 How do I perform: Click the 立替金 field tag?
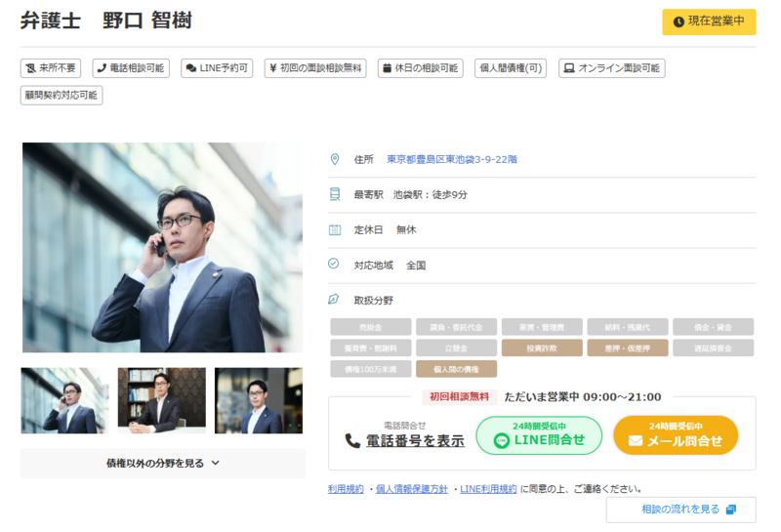(456, 348)
